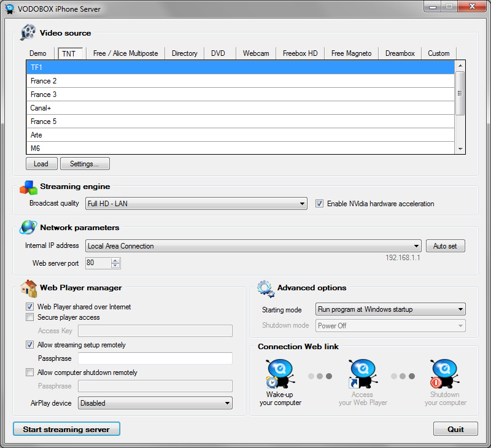The width and height of the screenshot is (491, 448).
Task: Select France 2 in the channel list
Action: pos(241,81)
